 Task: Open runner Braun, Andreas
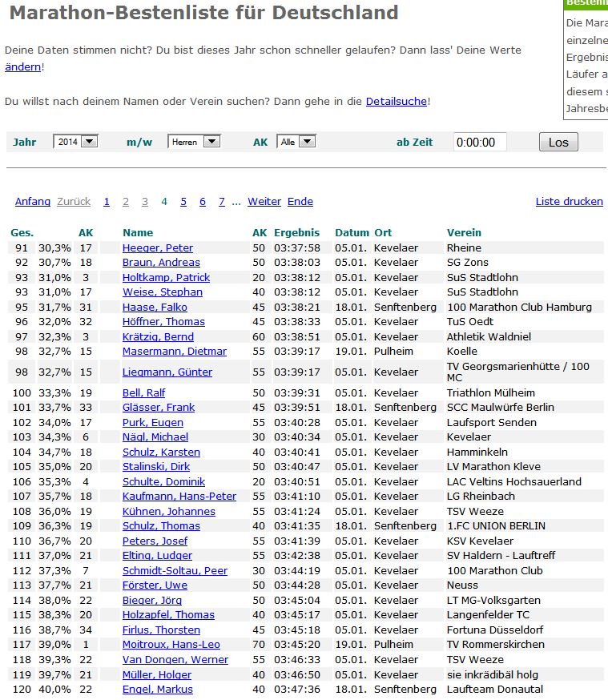[161, 263]
